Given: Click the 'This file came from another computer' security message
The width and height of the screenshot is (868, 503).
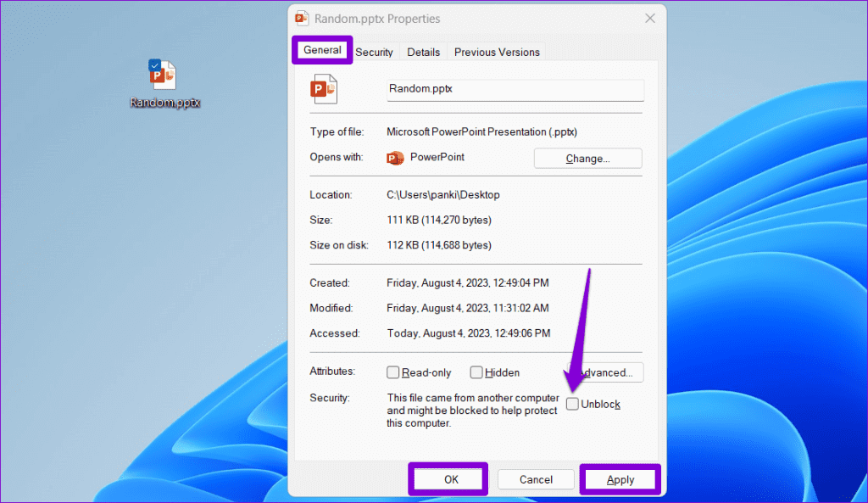Looking at the screenshot, I should [x=473, y=411].
